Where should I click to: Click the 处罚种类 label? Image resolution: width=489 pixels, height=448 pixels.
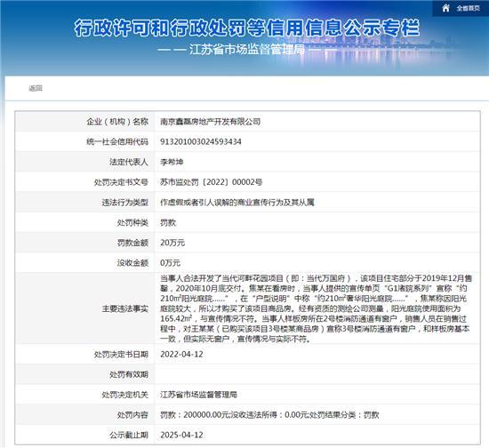132,222
